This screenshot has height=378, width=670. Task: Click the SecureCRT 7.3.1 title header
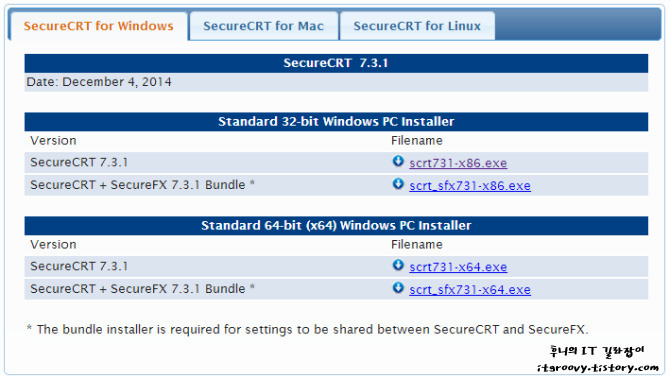coord(336,63)
